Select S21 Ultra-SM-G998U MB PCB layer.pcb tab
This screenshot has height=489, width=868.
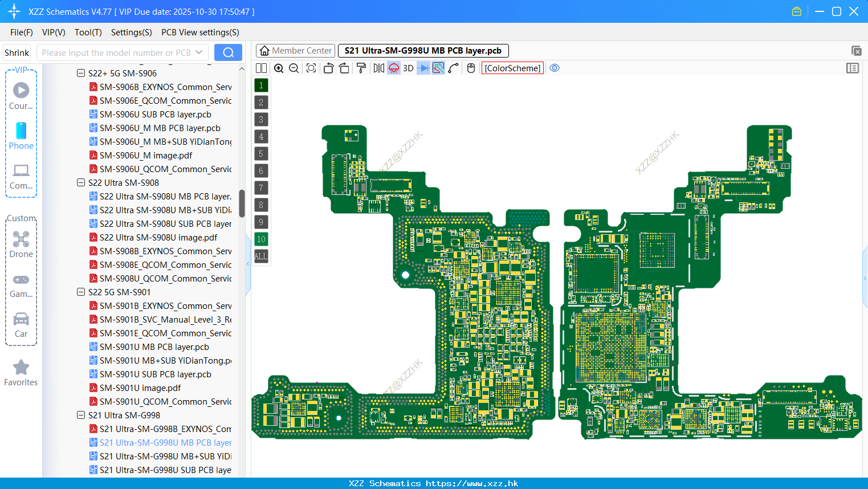[423, 51]
